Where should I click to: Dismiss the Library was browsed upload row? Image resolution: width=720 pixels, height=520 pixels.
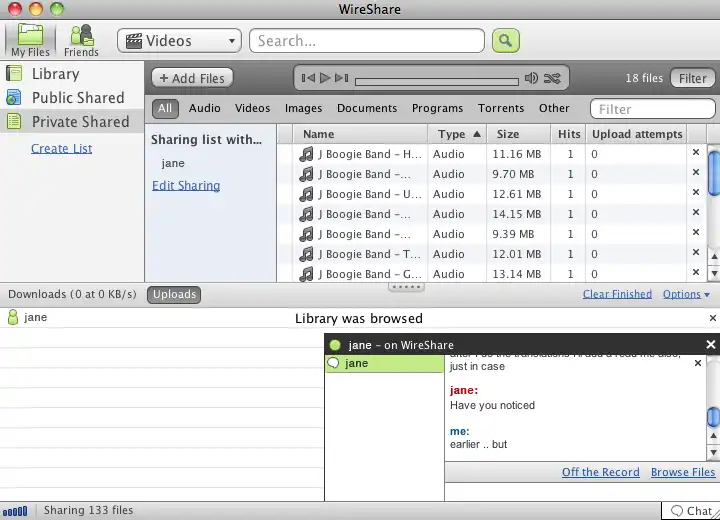[x=713, y=318]
